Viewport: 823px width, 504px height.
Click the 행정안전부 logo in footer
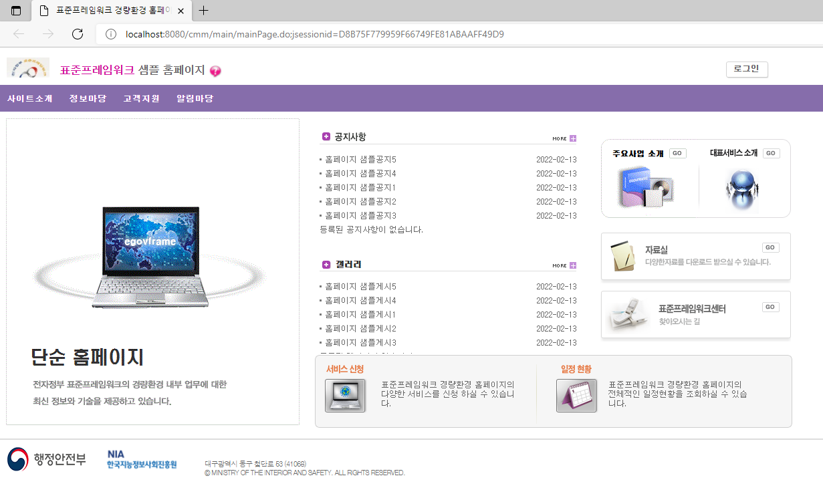click(x=47, y=459)
